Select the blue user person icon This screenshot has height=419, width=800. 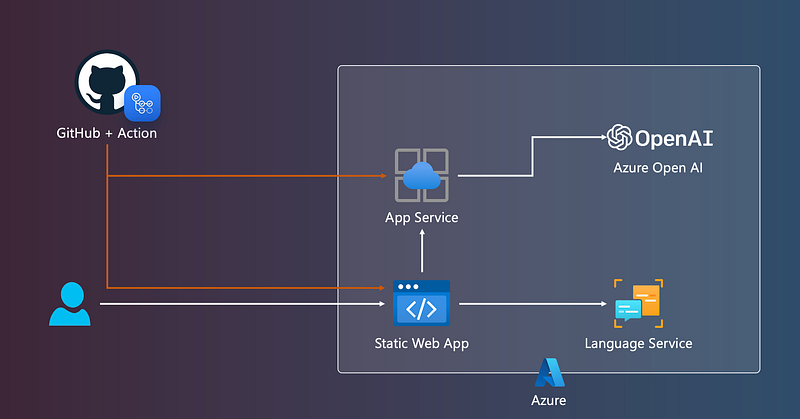[70, 304]
